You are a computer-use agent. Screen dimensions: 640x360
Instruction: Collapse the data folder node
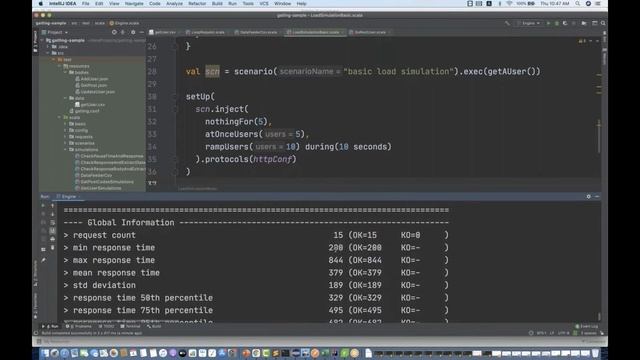[x=66, y=98]
